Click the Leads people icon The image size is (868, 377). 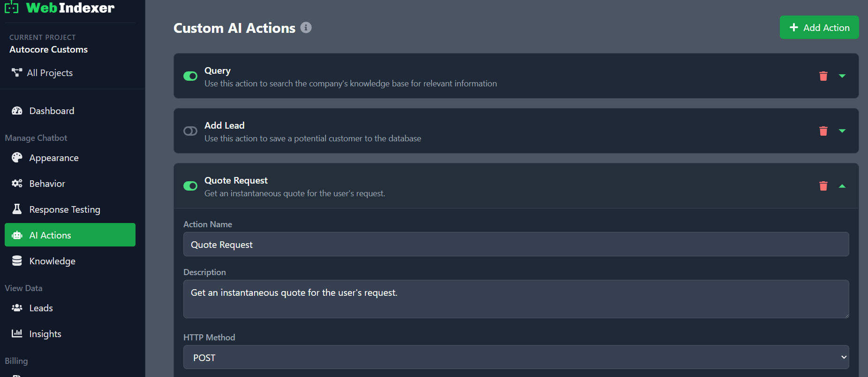(17, 308)
